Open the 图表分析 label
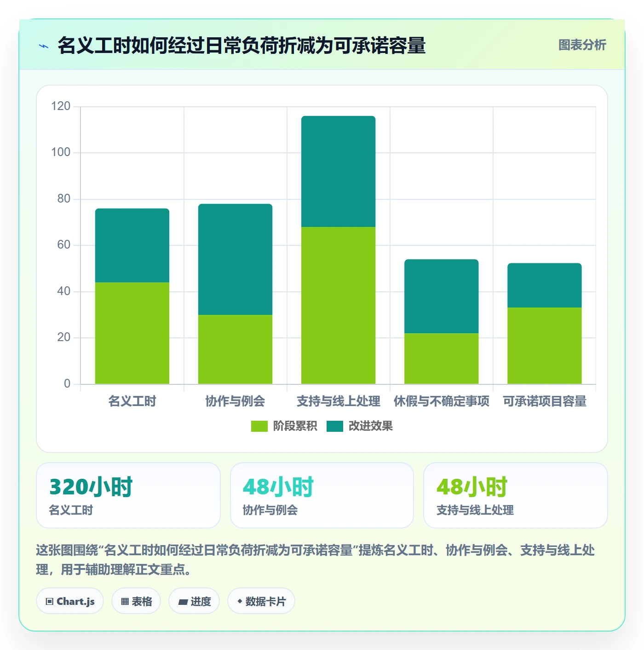The width and height of the screenshot is (644, 650). pos(582,45)
